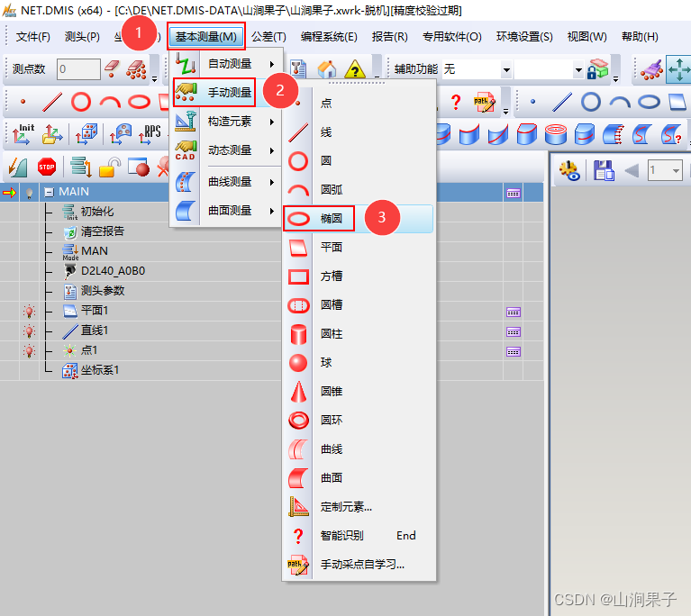Choose 圆柱 from the manual measurement list
The image size is (691, 616).
coord(358,333)
